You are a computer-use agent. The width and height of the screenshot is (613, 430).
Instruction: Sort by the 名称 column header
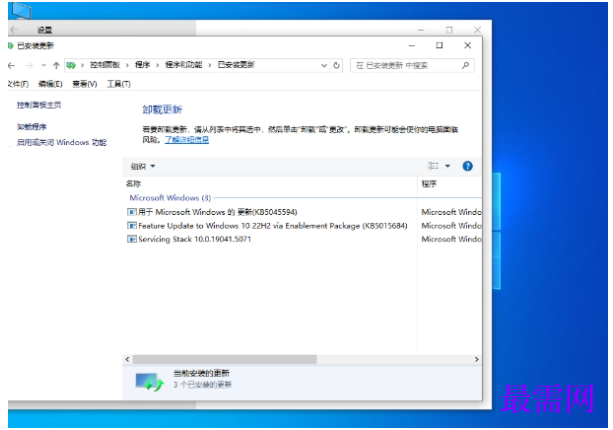coord(133,184)
